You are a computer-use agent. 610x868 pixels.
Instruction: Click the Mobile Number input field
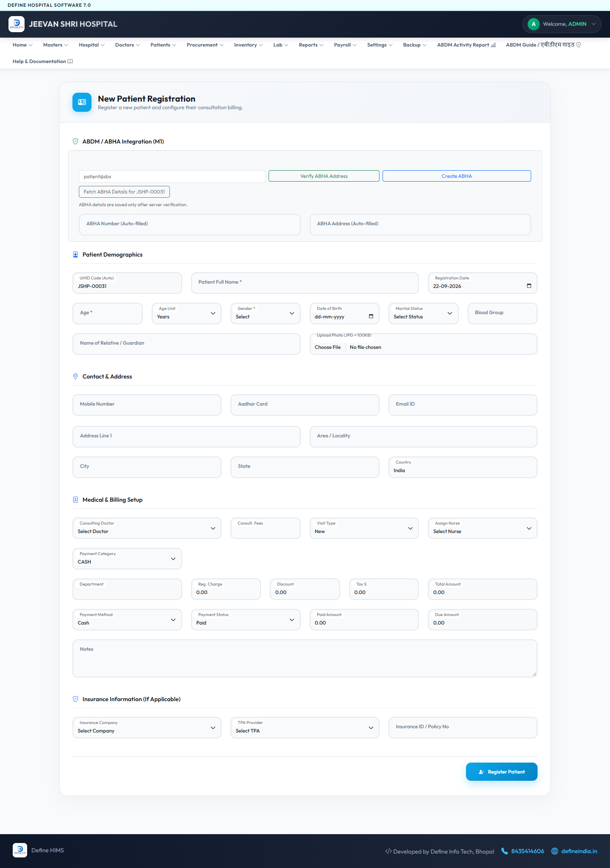(147, 405)
